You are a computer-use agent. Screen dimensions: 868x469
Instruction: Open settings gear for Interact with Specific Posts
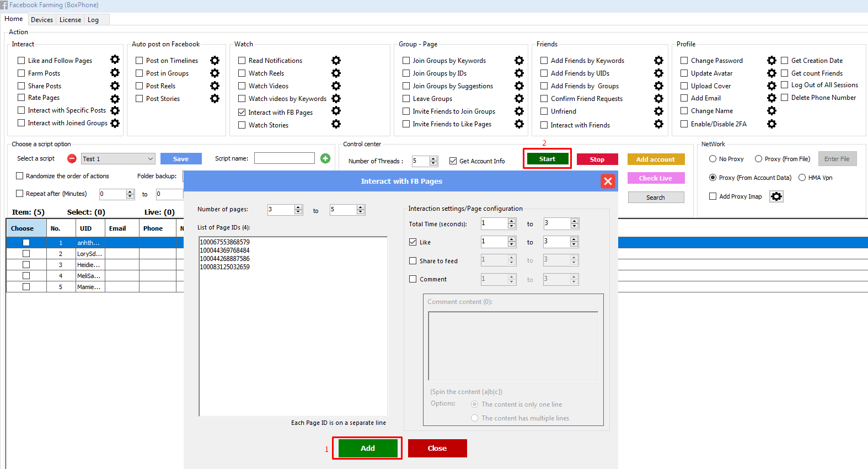tap(115, 111)
